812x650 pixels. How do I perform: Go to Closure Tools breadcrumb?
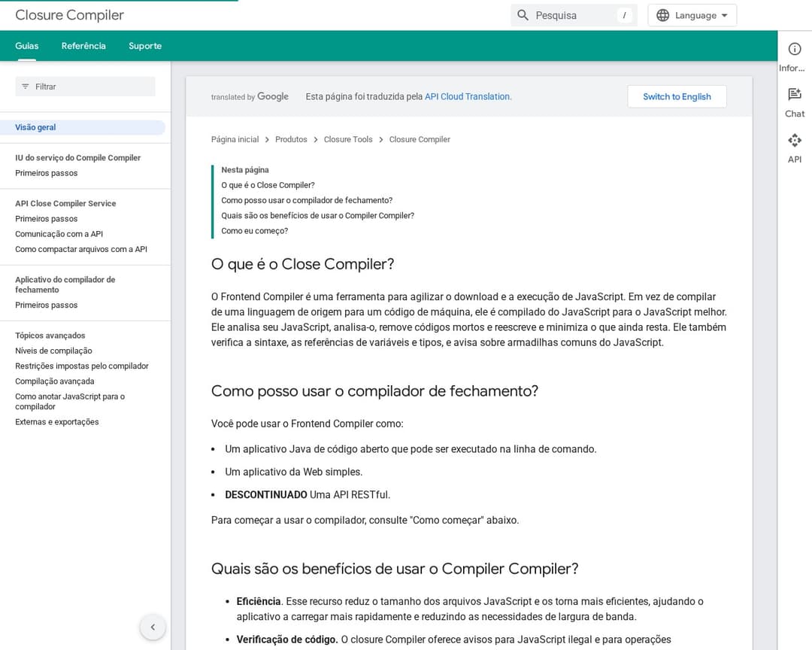(x=348, y=139)
